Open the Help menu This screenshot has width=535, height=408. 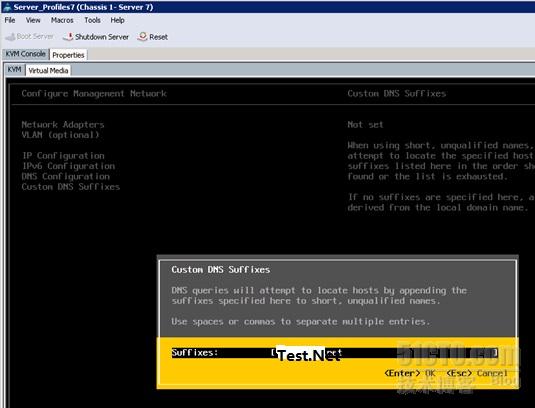click(117, 20)
